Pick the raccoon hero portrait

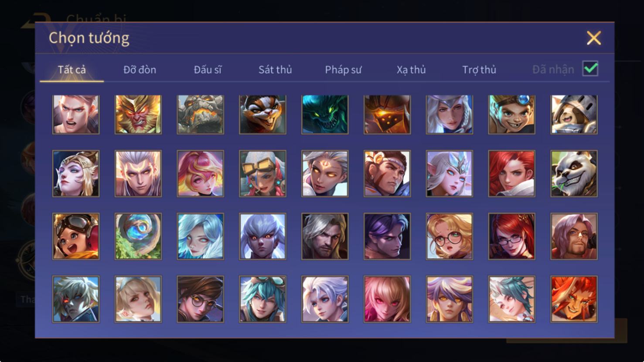(x=262, y=114)
